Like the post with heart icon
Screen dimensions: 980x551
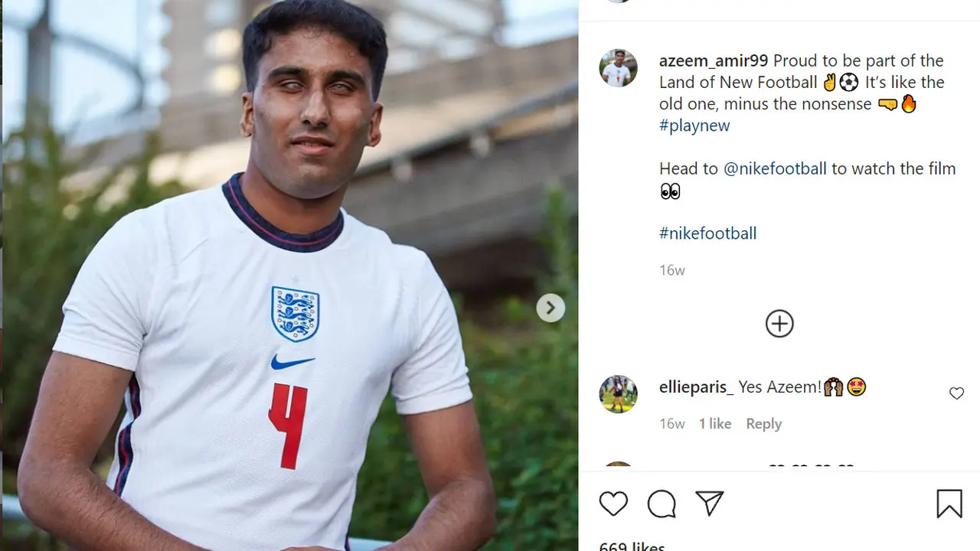tap(613, 504)
